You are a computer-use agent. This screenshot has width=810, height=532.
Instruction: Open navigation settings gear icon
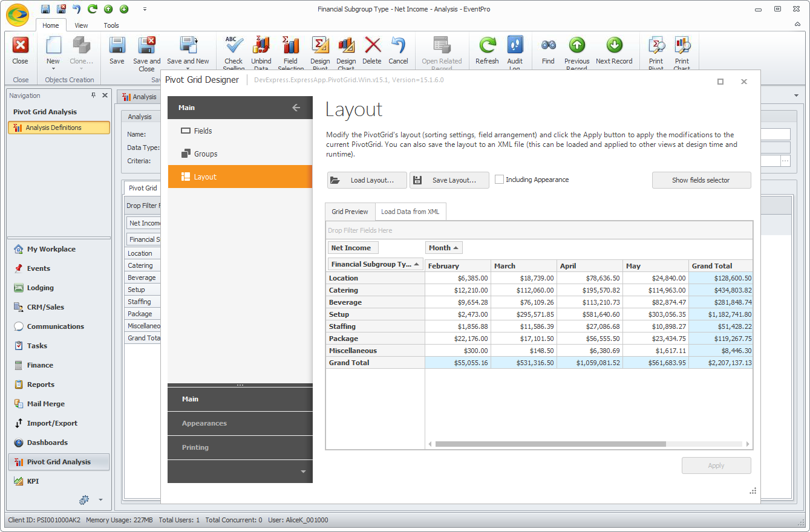click(x=84, y=499)
